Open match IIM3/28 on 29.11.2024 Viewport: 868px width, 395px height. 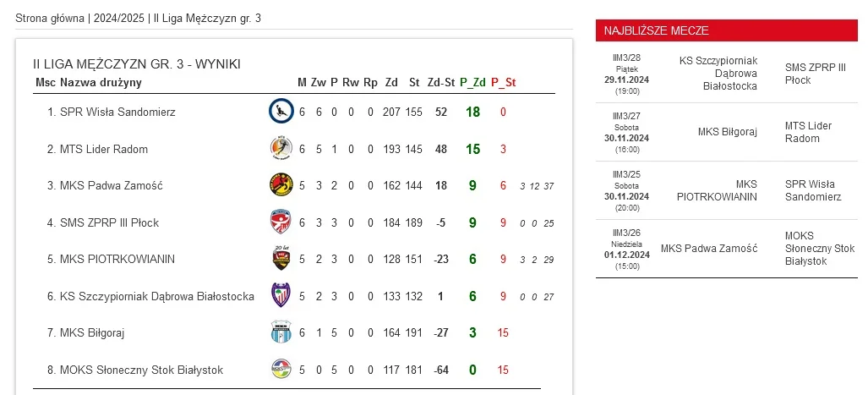pos(727,74)
